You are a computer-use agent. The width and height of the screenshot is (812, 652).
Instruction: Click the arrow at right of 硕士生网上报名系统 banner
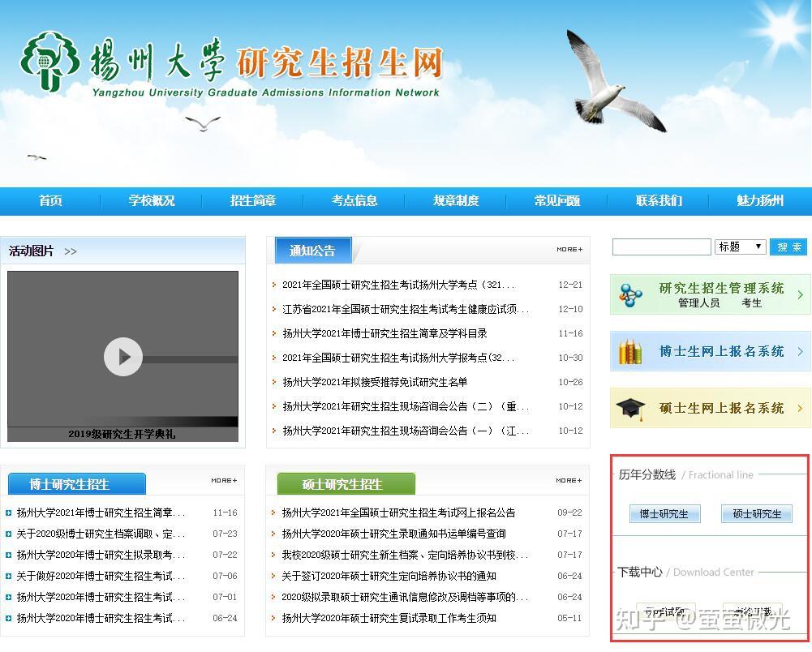801,408
